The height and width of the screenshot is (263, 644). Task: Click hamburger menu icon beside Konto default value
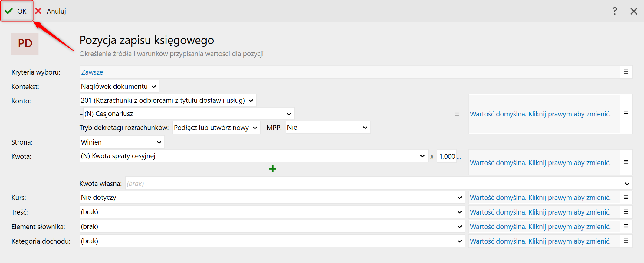626,114
